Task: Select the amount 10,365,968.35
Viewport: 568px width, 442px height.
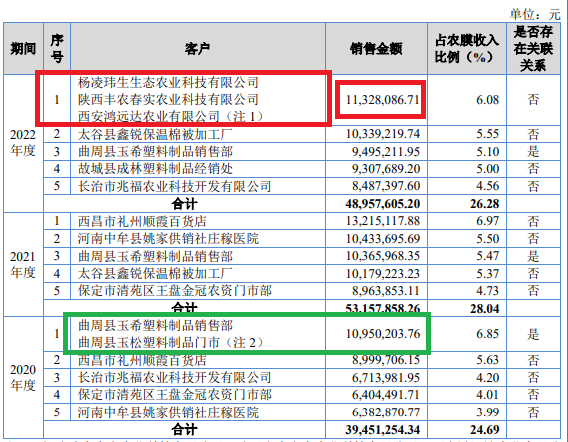Action: click(x=383, y=256)
